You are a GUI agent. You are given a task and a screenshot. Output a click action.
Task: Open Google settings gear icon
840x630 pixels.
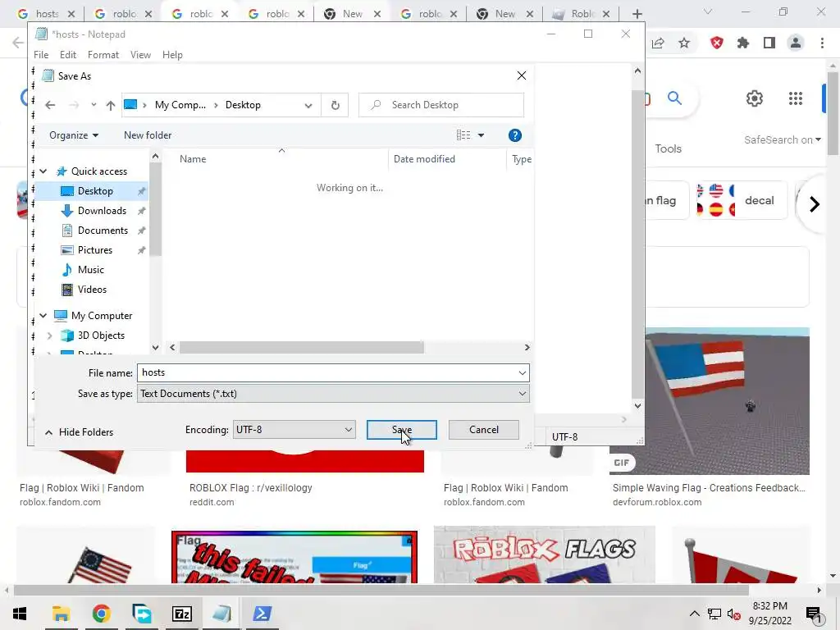coord(755,98)
